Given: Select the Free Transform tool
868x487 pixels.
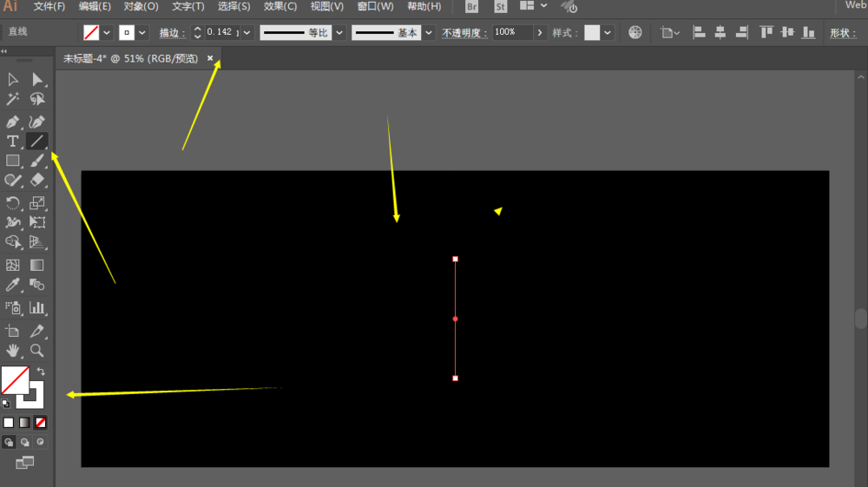Looking at the screenshot, I should pos(37,222).
